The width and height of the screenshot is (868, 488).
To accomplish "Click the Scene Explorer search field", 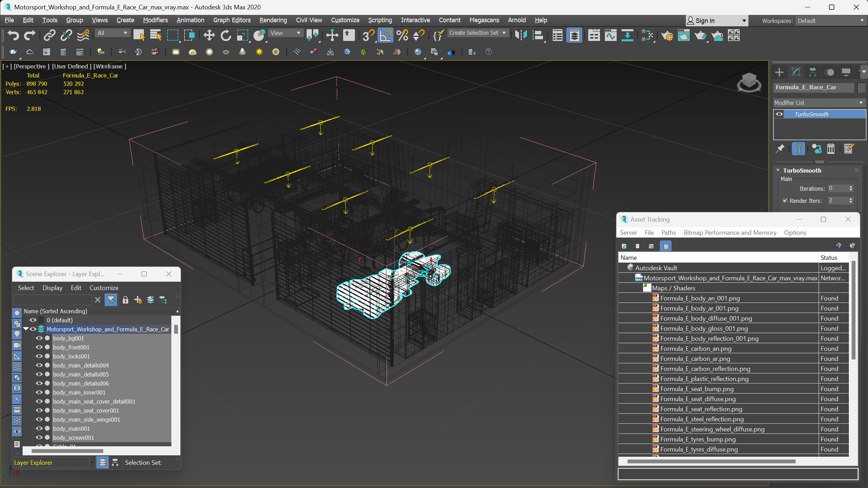I will [x=52, y=300].
